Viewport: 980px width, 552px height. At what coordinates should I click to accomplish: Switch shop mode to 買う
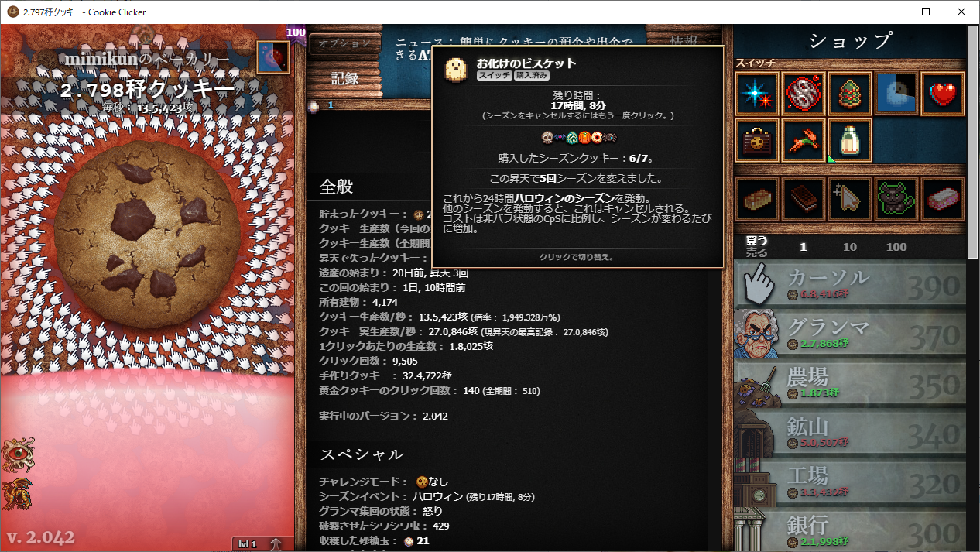pyautogui.click(x=757, y=241)
